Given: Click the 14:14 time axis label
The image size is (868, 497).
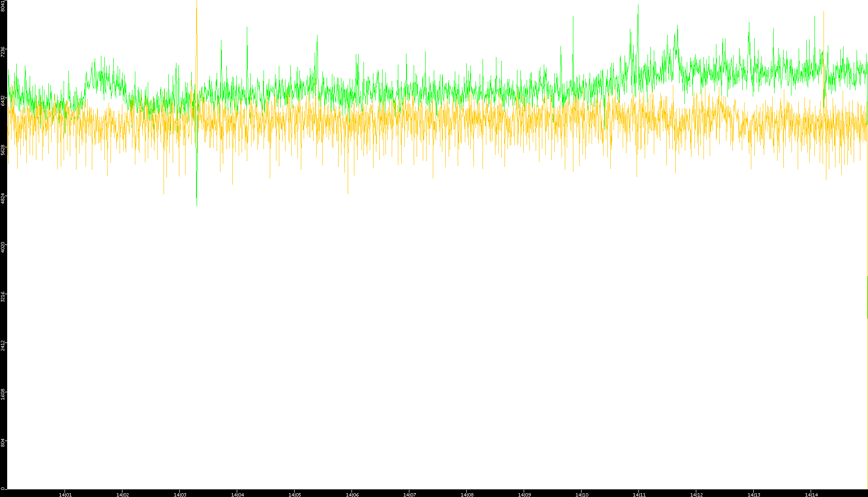Looking at the screenshot, I should point(811,494).
